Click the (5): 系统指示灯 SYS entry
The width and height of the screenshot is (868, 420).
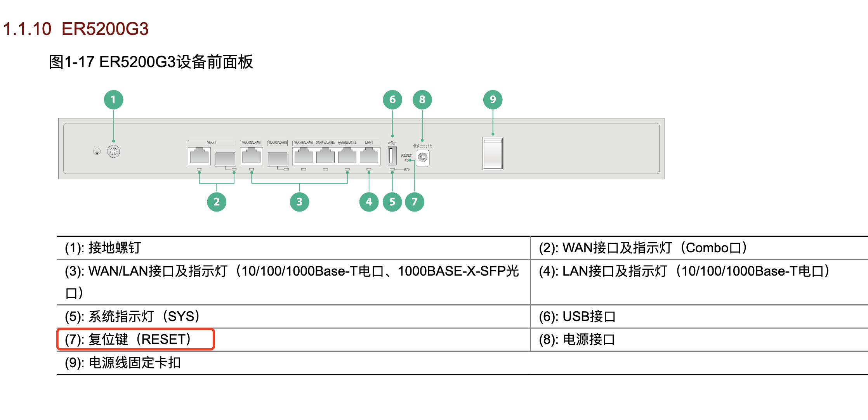click(132, 316)
